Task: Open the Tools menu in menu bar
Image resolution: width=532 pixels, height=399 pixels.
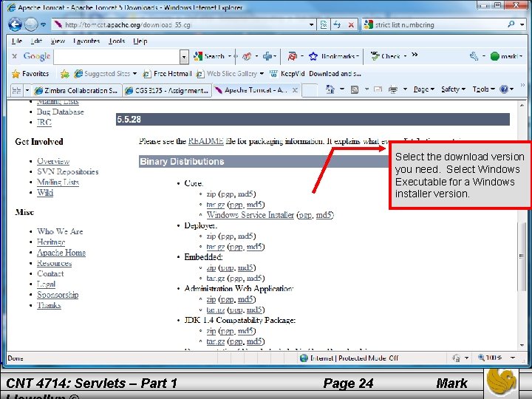Action: pyautogui.click(x=117, y=41)
